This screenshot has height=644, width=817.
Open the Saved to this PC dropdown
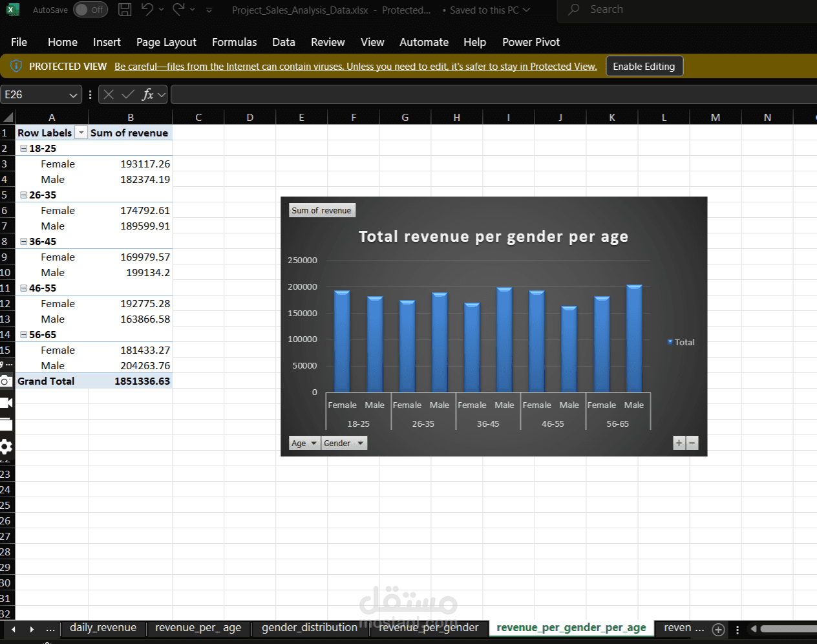526,10
